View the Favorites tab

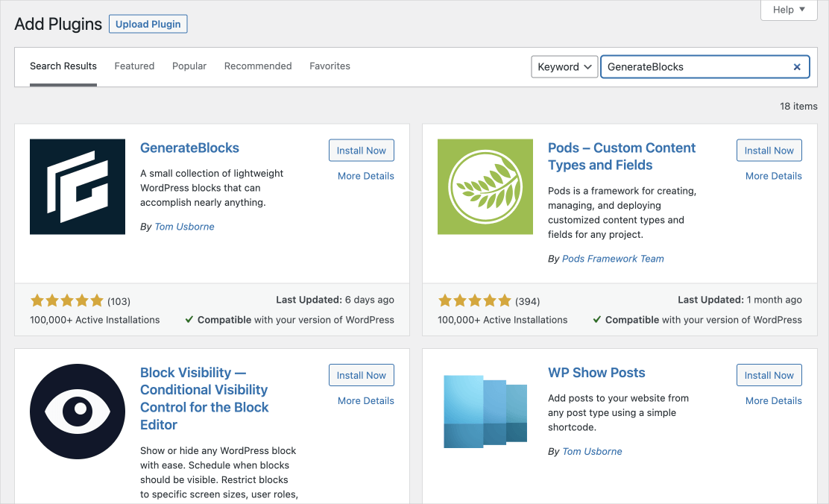330,66
